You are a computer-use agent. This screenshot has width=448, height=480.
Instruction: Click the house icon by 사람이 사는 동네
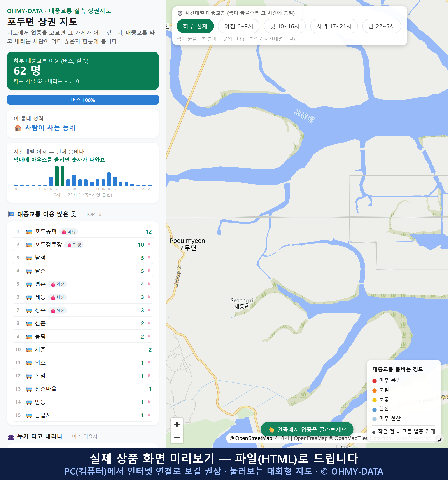[x=18, y=128]
